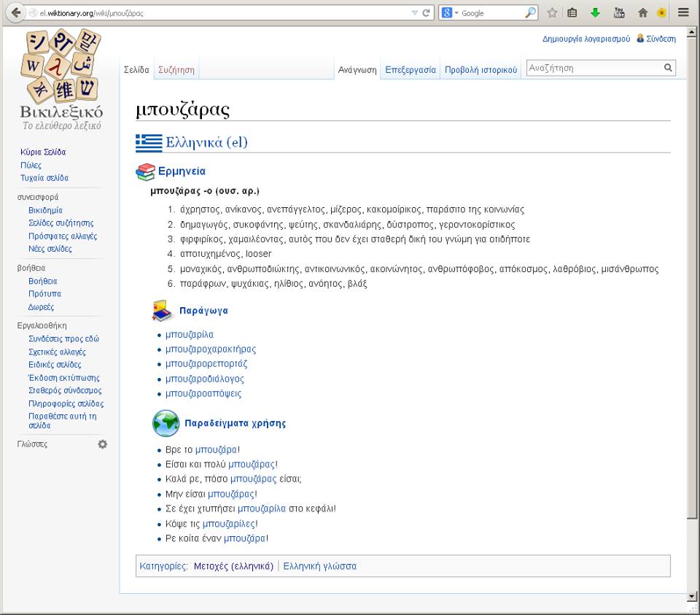Screen dimensions: 700x615
Task: Click the Greek flag icon
Action: [x=149, y=143]
